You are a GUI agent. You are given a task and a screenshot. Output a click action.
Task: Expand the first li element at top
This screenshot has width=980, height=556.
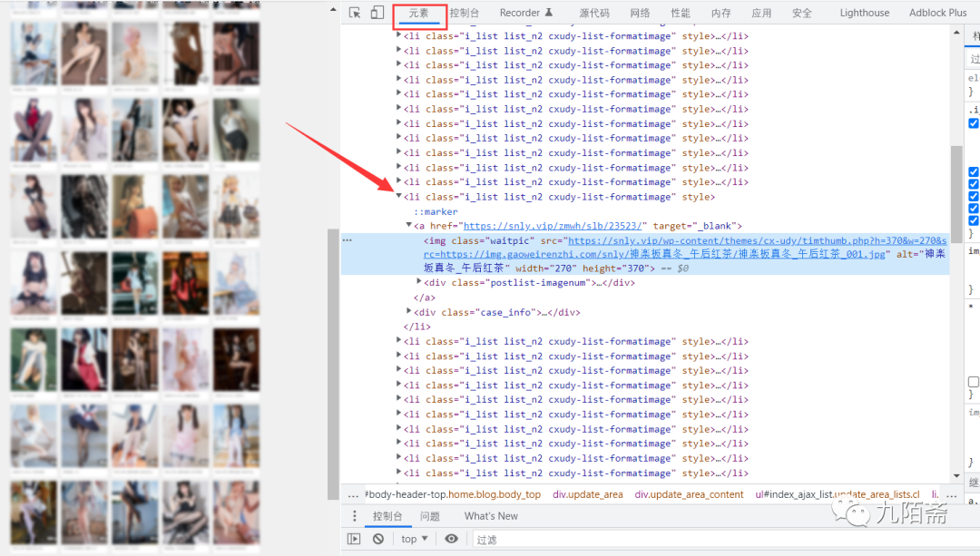click(x=398, y=35)
